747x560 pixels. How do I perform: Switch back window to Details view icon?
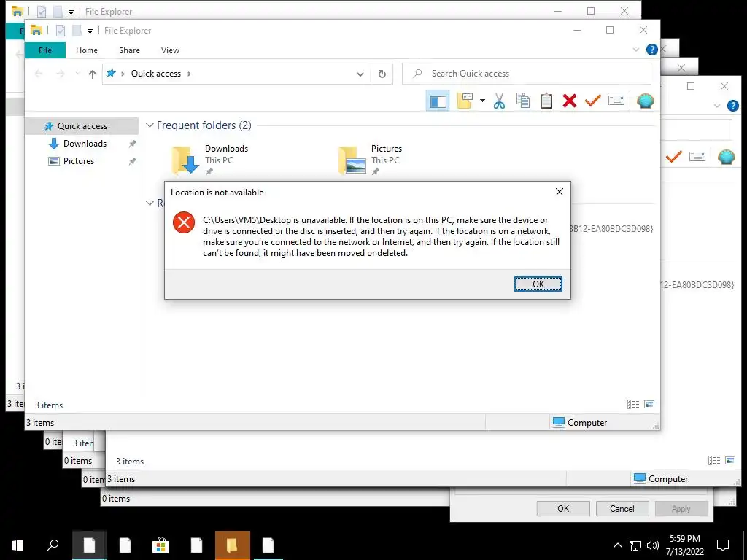714,461
